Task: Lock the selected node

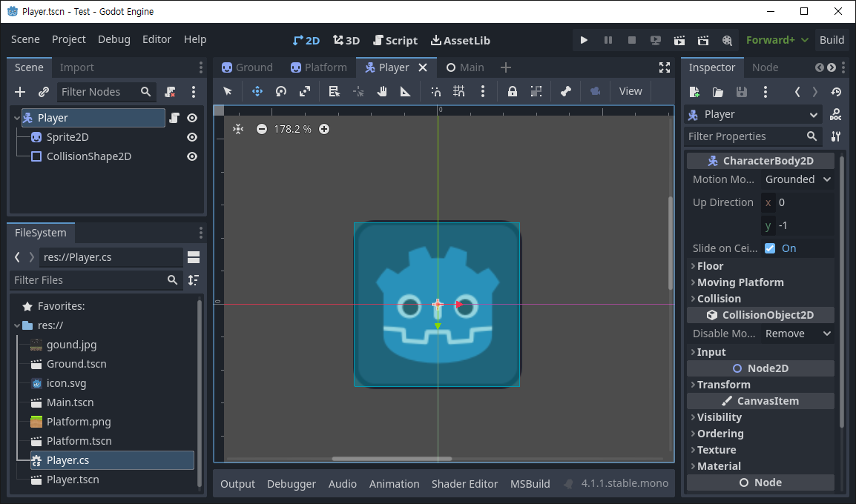Action: pos(512,92)
